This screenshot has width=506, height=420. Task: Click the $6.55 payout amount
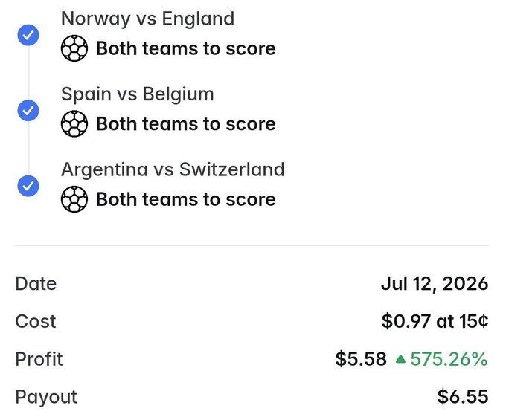pos(462,397)
